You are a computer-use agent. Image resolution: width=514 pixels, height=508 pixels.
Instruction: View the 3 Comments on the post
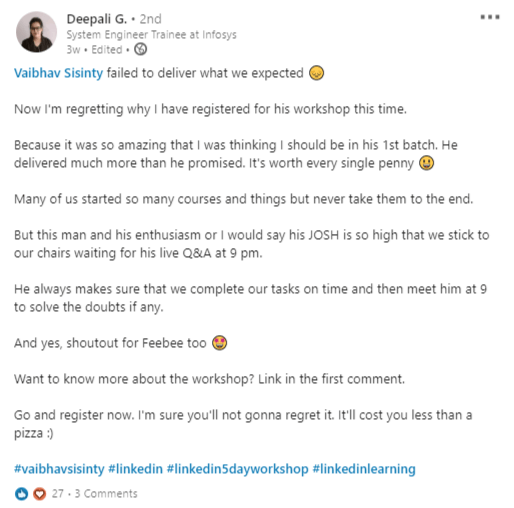pos(106,494)
